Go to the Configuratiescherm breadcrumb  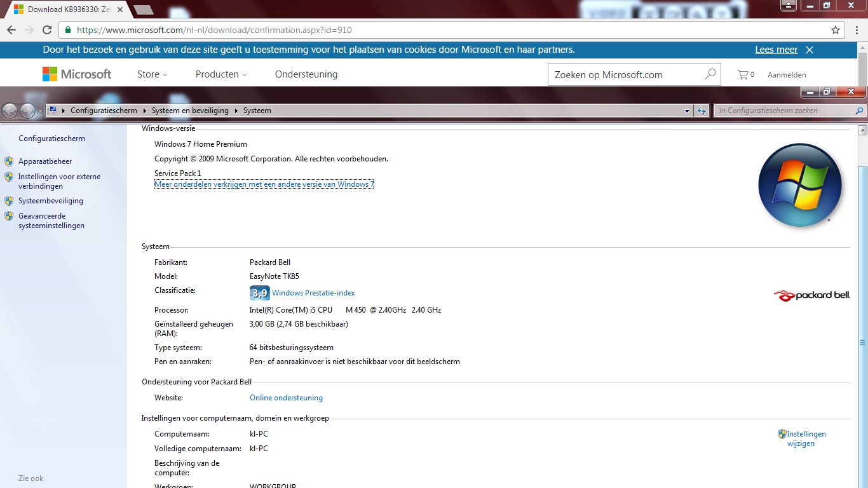click(104, 111)
